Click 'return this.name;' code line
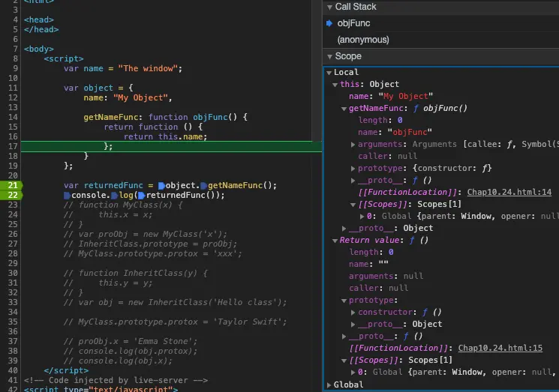This screenshot has width=559, height=392. coord(165,136)
